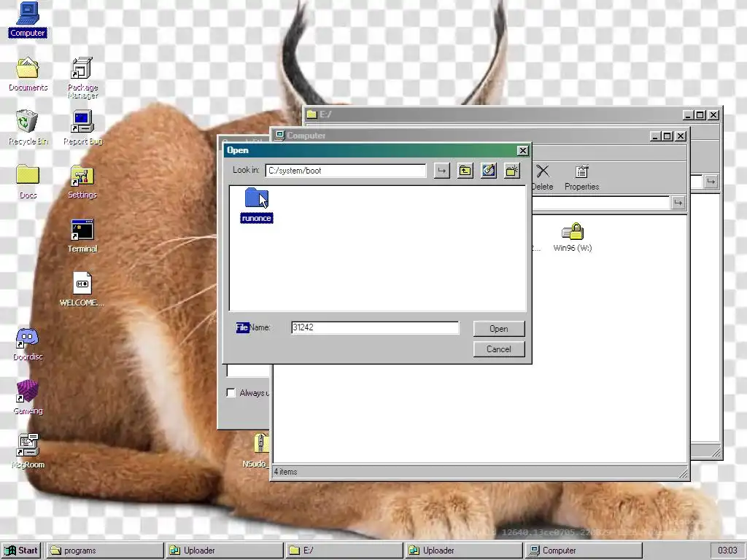Click the taskbar clock showing 03:03

[x=727, y=551]
